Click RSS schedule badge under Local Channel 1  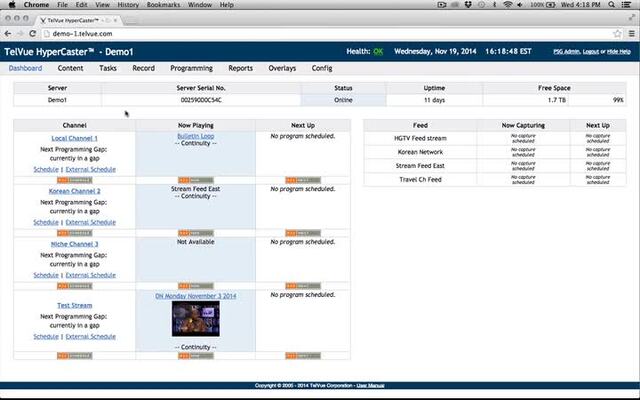(x=74, y=180)
